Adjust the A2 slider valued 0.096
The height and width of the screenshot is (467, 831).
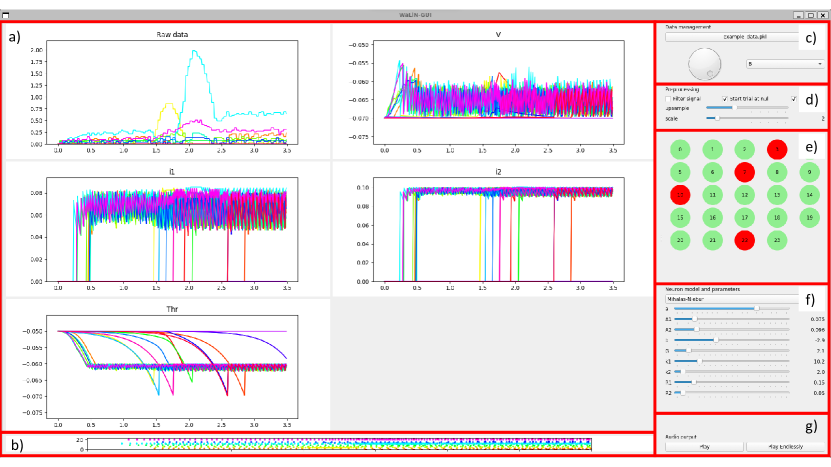tap(731, 330)
